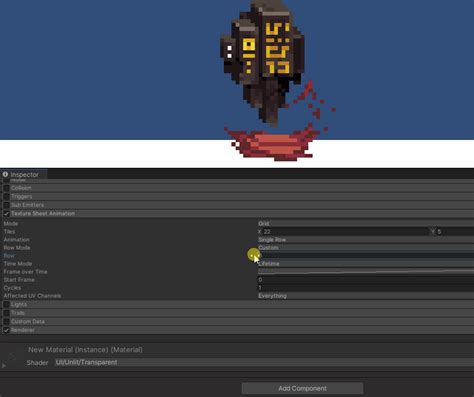Click the floating rock sprite in viewport

click(x=262, y=62)
